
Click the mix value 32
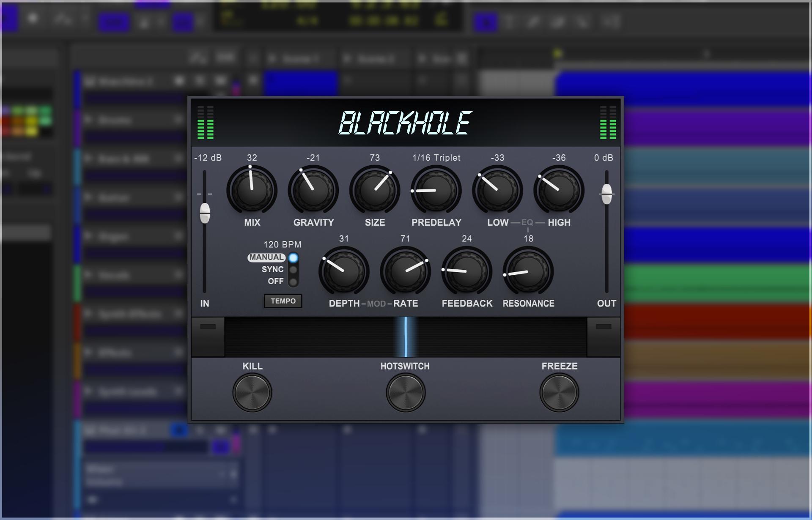pyautogui.click(x=252, y=158)
